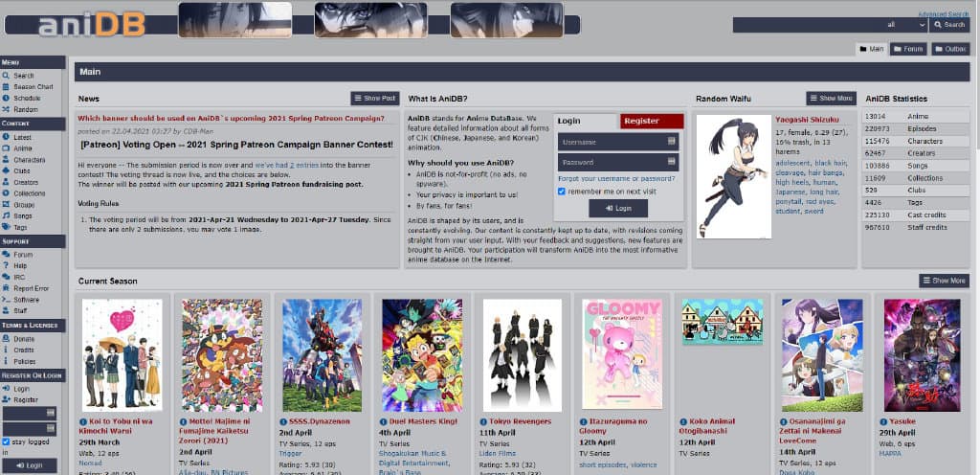This screenshot has width=980, height=475.
Task: Open the Creators section
Action: click(26, 183)
